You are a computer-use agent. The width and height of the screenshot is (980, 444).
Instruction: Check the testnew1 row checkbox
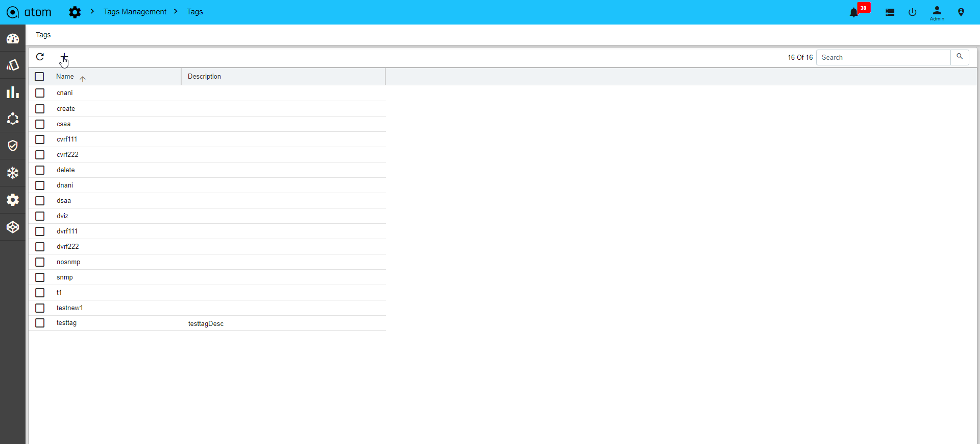(40, 308)
